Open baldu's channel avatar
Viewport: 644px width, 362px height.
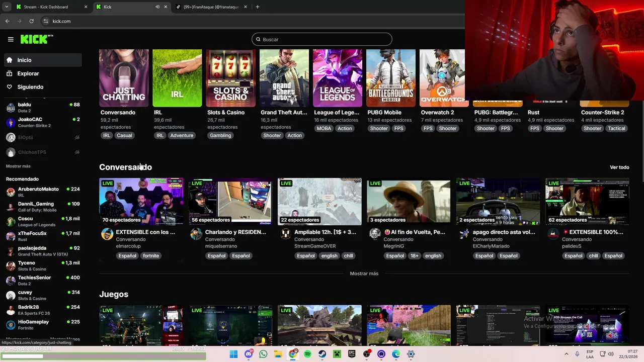(x=11, y=108)
